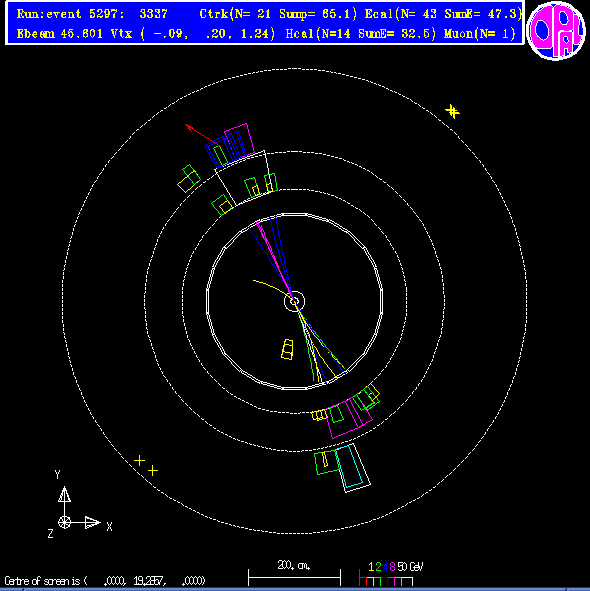This screenshot has width=590, height=591.
Task: Click the red missing momentum arrow
Action: click(x=202, y=135)
